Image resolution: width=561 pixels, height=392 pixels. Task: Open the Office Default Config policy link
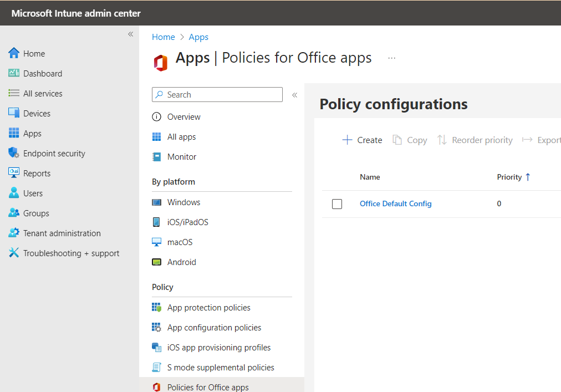pyautogui.click(x=395, y=203)
